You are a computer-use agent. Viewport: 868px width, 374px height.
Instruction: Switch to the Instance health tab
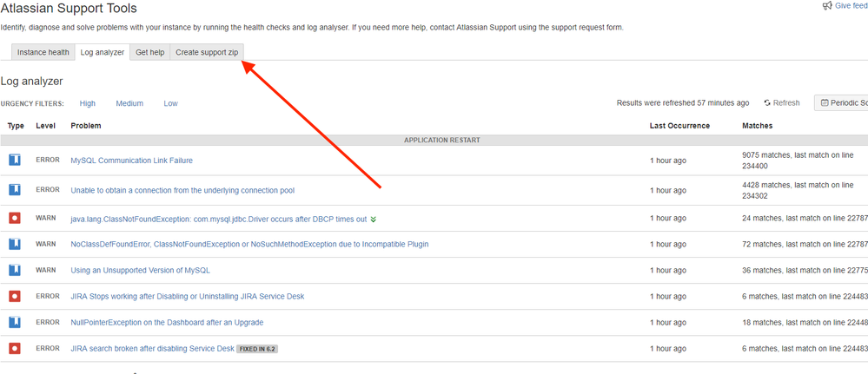43,52
